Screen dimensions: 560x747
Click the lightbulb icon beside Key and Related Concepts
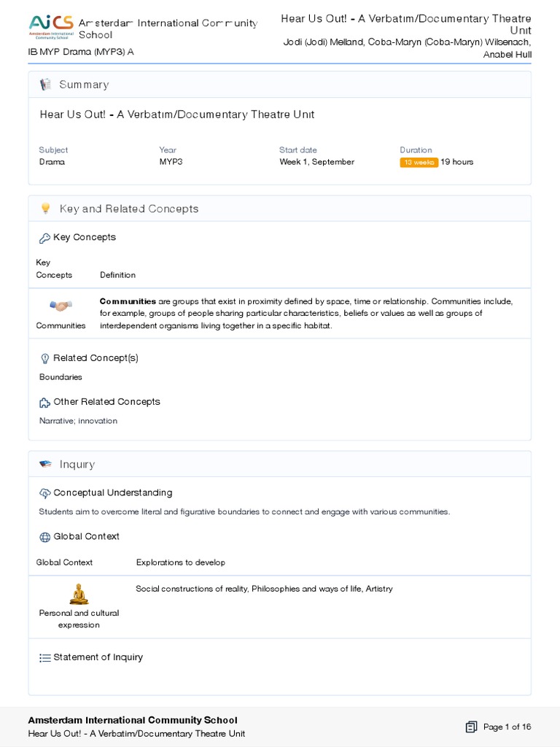tap(45, 209)
